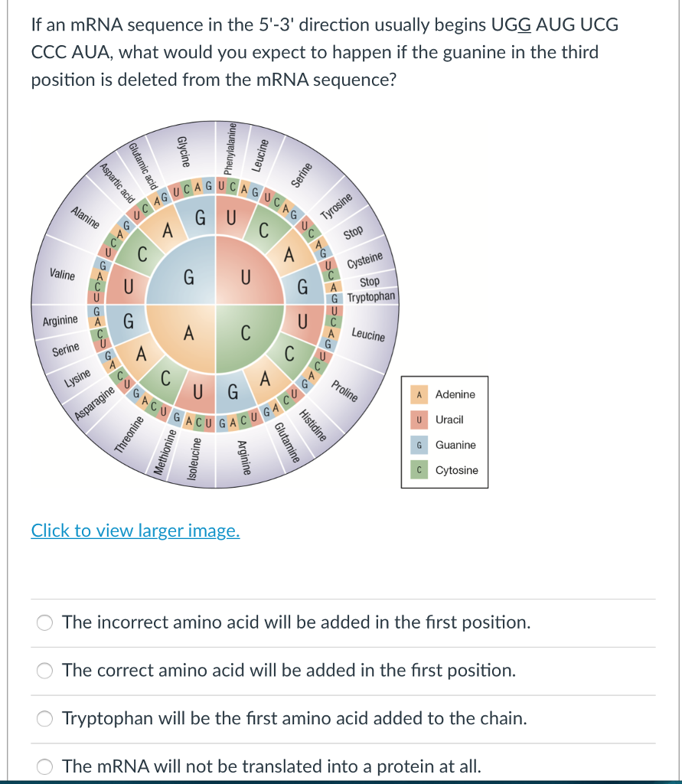
Task: Click the Adenine legend square
Action: [419, 394]
